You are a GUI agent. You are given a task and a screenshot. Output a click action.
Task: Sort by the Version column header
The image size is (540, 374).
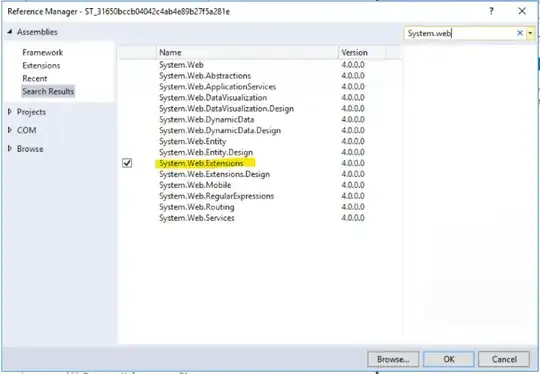[362, 52]
